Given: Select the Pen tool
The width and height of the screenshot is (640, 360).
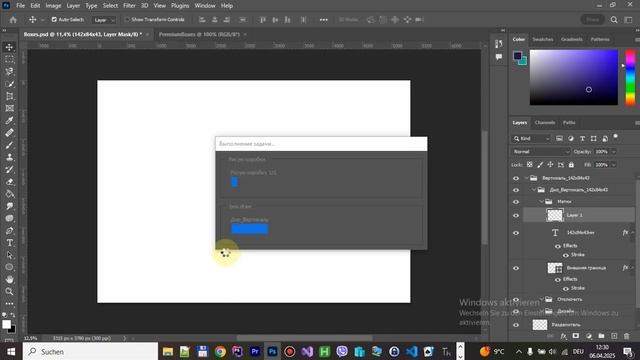Looking at the screenshot, I should [x=9, y=231].
